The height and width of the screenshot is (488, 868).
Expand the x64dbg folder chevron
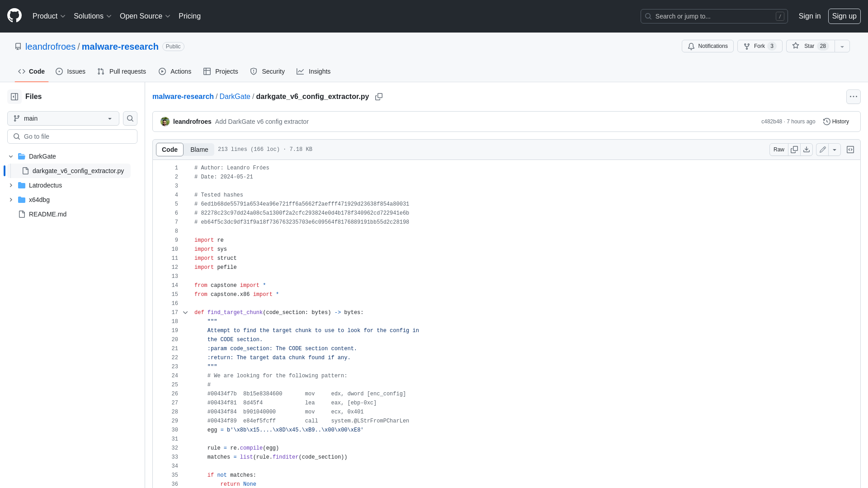[11, 200]
